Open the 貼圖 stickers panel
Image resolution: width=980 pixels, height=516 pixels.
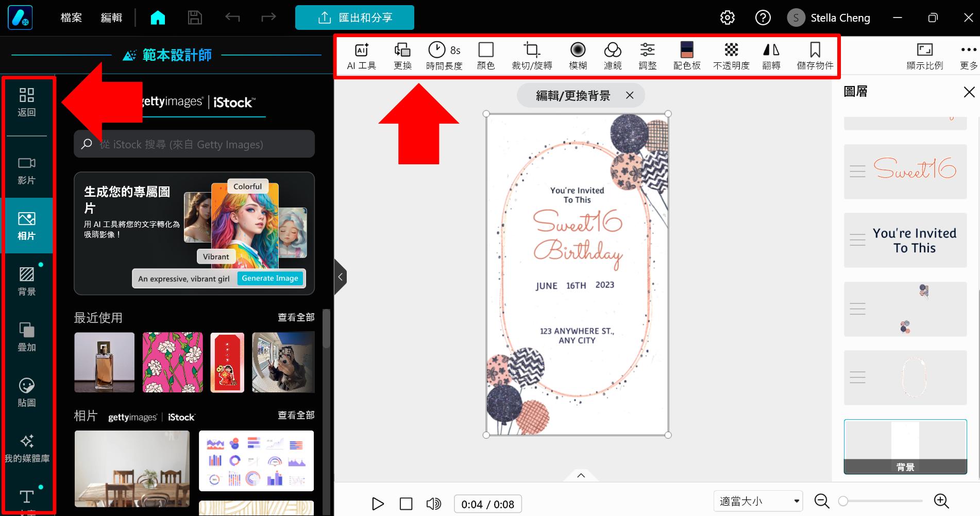tap(27, 392)
